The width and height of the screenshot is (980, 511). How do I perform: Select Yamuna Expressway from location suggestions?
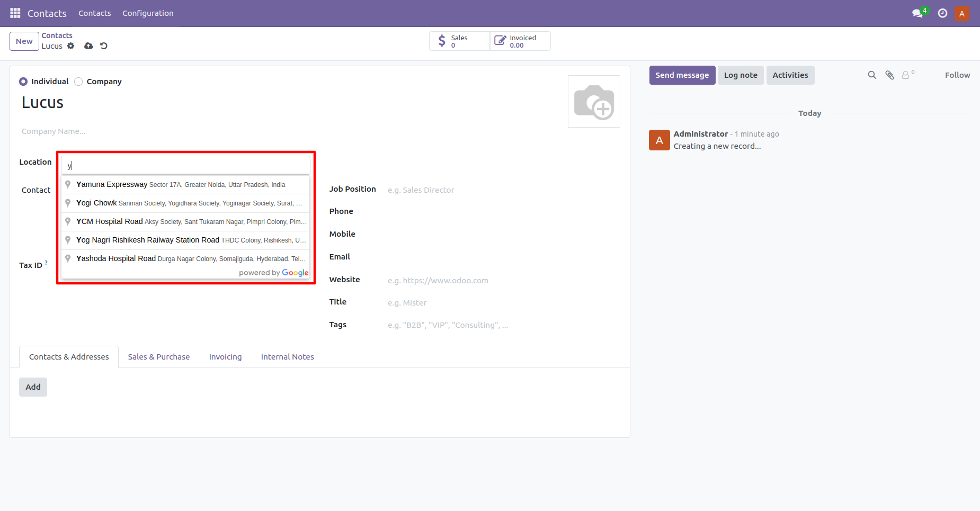180,184
